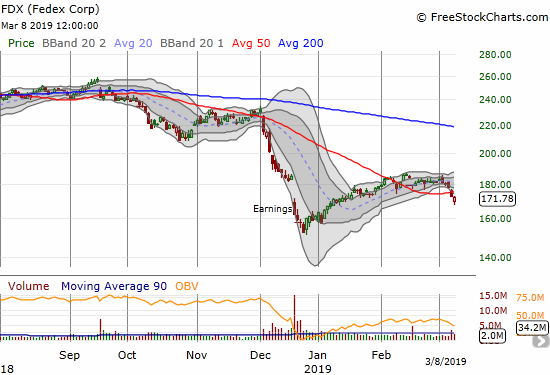550x375 pixels.
Task: Click the 2019 year label
Action: tap(317, 369)
